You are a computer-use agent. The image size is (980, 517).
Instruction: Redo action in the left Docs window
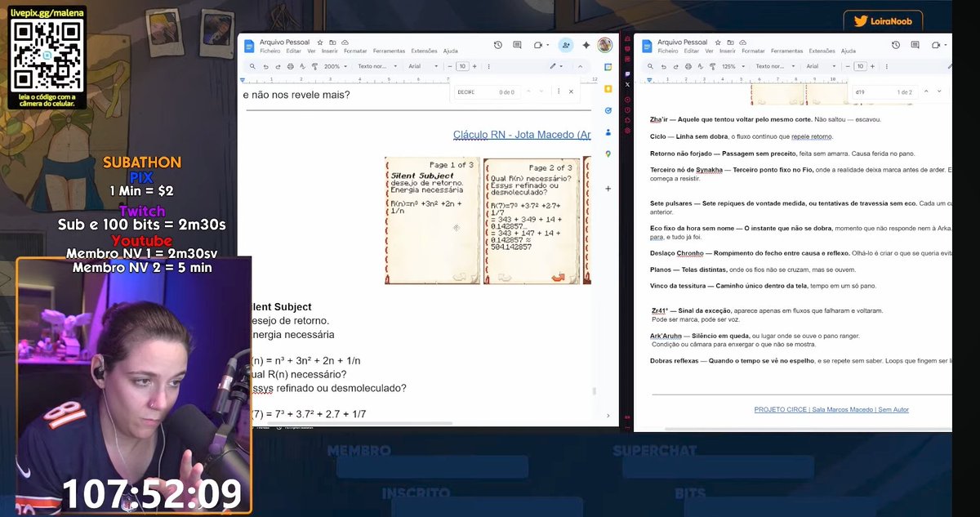278,66
